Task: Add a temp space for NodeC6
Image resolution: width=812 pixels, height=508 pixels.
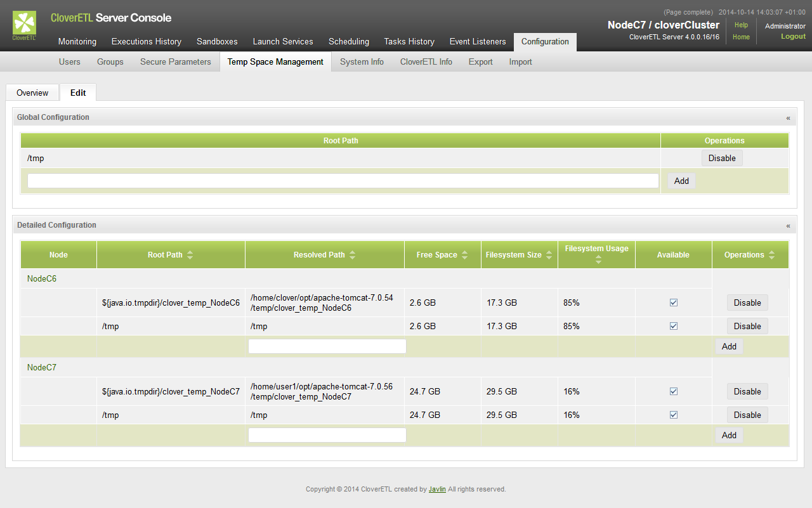Action: [x=729, y=346]
